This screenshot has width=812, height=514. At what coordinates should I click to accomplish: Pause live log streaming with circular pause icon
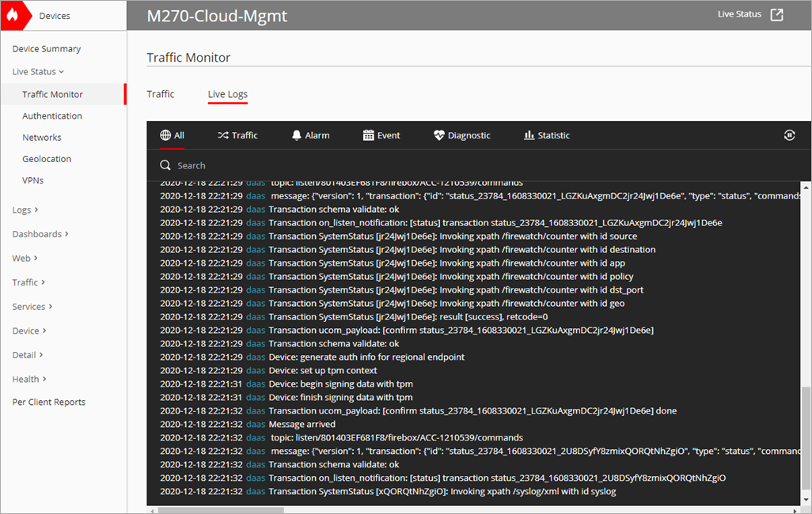pyautogui.click(x=789, y=134)
